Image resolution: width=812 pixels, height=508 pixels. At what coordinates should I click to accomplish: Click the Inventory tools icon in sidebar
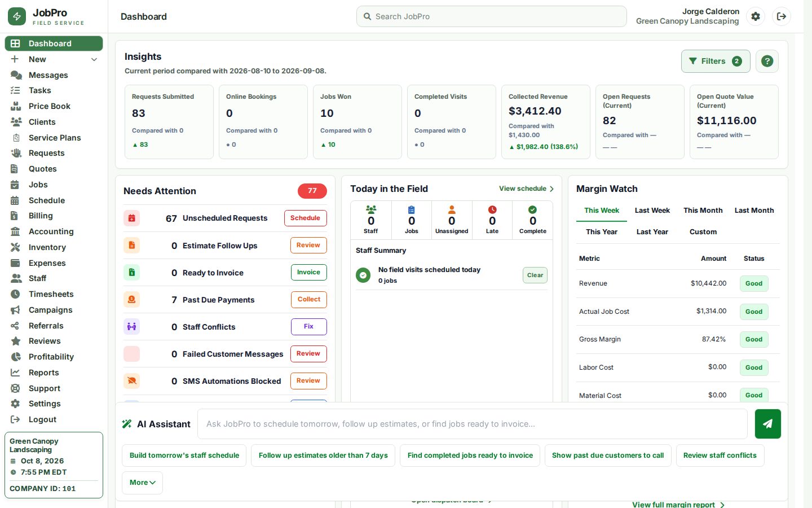15,247
